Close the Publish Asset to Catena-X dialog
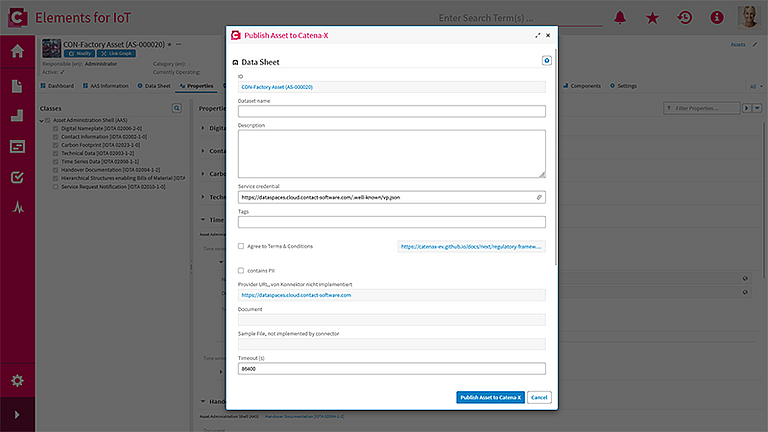Viewport: 768px width, 432px height. pyautogui.click(x=548, y=35)
